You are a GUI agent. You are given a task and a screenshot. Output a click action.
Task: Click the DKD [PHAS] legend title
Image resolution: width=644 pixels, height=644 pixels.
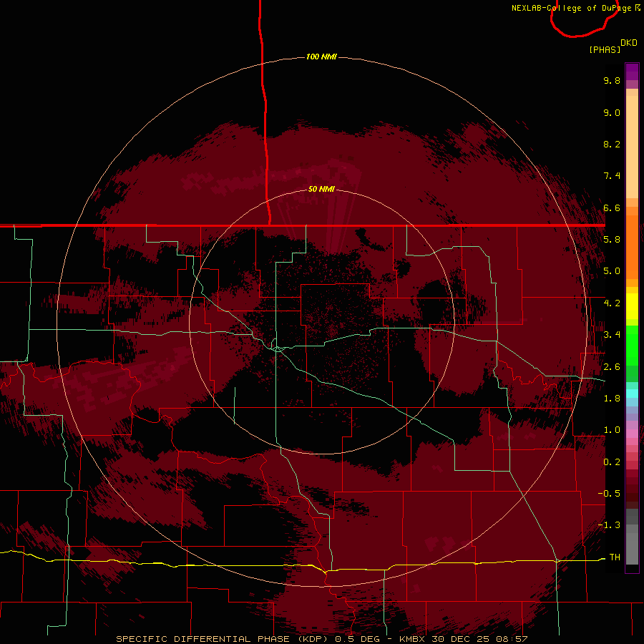click(x=613, y=46)
